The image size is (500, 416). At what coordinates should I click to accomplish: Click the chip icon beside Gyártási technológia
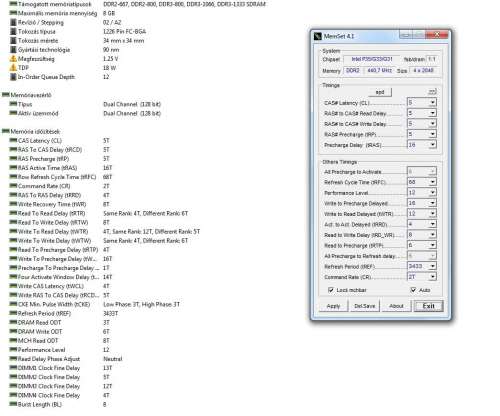click(13, 50)
